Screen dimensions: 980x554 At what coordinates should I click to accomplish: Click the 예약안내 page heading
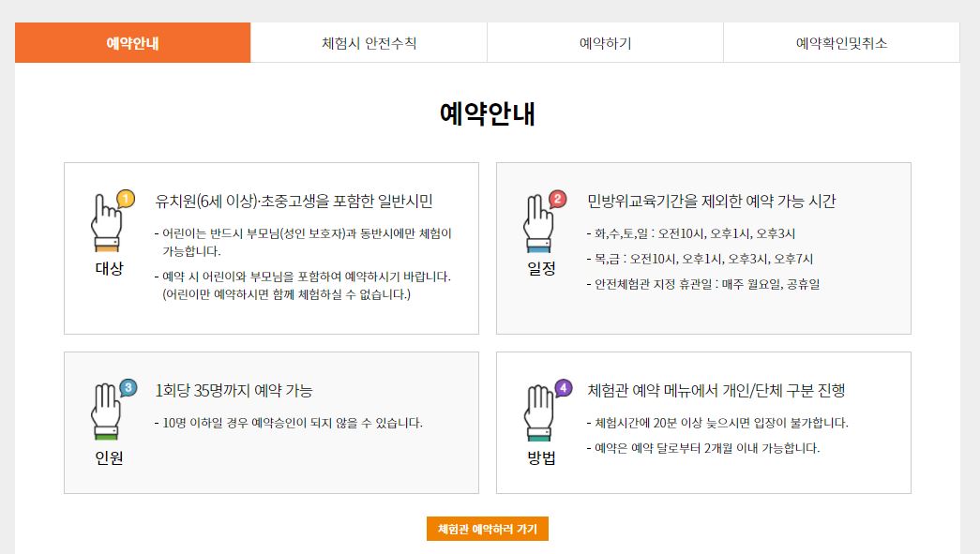click(488, 113)
